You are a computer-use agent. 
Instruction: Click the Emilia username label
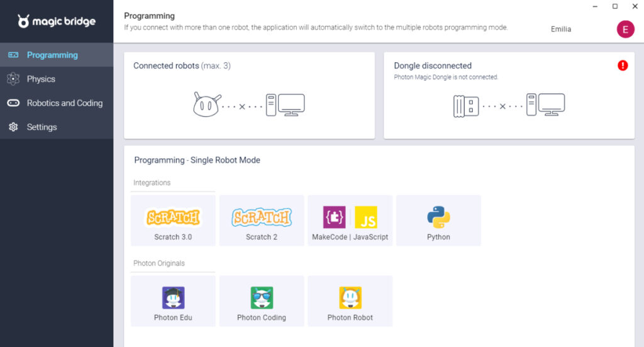[561, 29]
